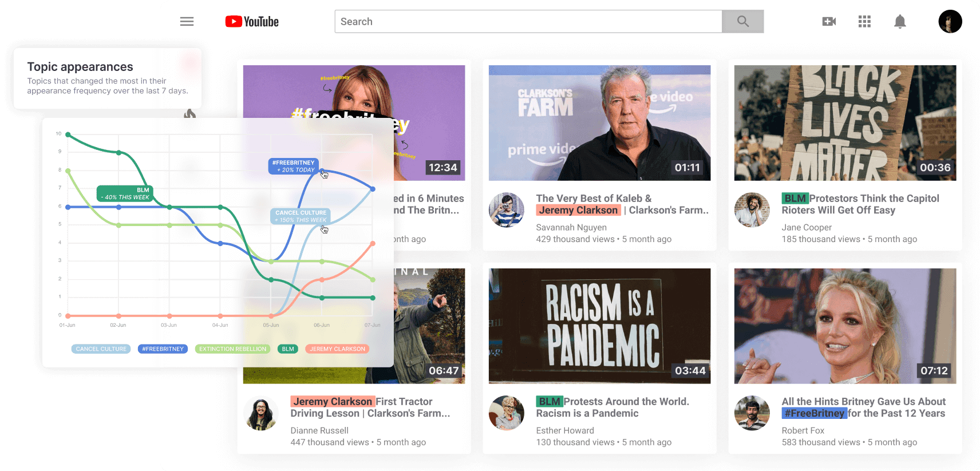This screenshot has height=471, width=980.
Task: Open the YouTube apps grid icon
Action: 864,22
